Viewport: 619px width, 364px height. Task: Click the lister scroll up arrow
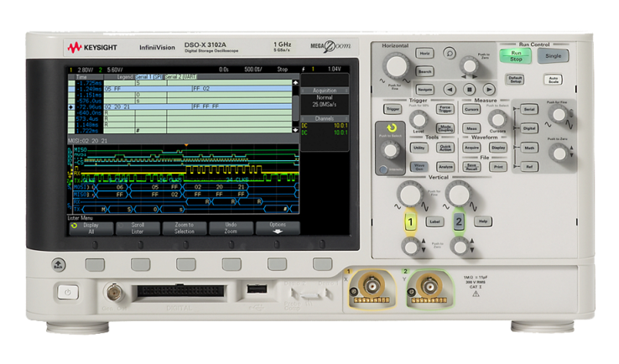(x=295, y=83)
